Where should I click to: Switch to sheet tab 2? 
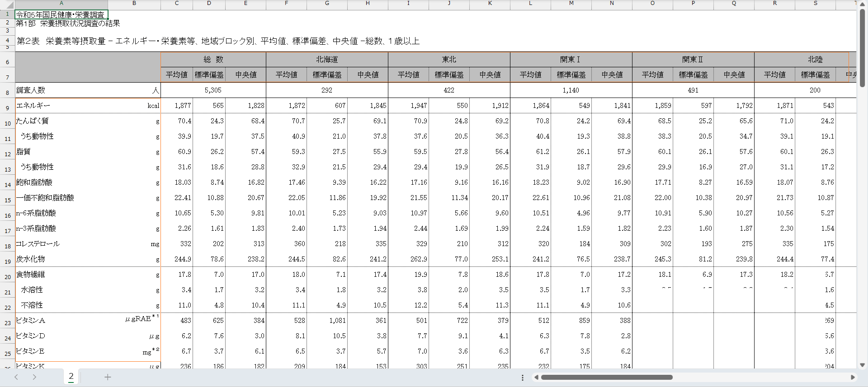pyautogui.click(x=71, y=377)
